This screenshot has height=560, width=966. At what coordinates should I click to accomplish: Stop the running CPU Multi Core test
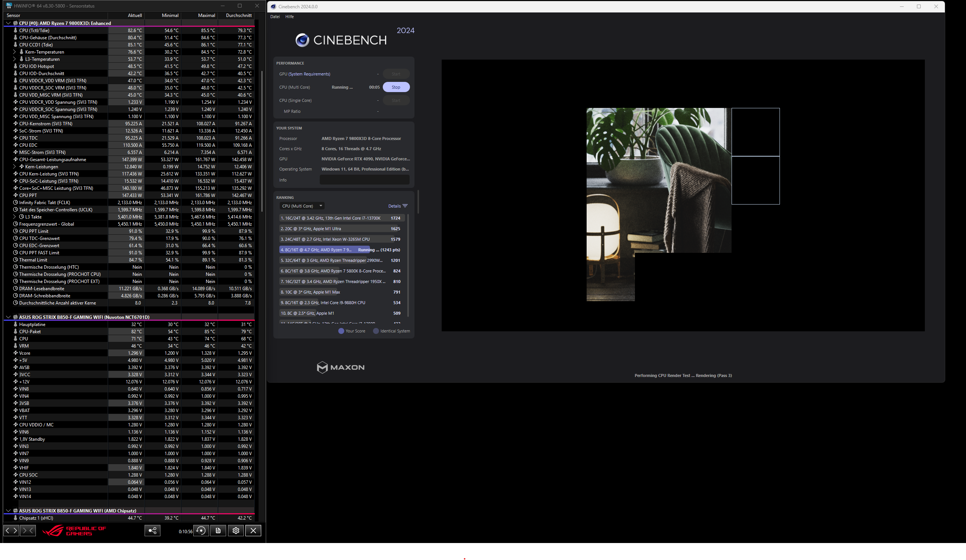[x=396, y=87]
